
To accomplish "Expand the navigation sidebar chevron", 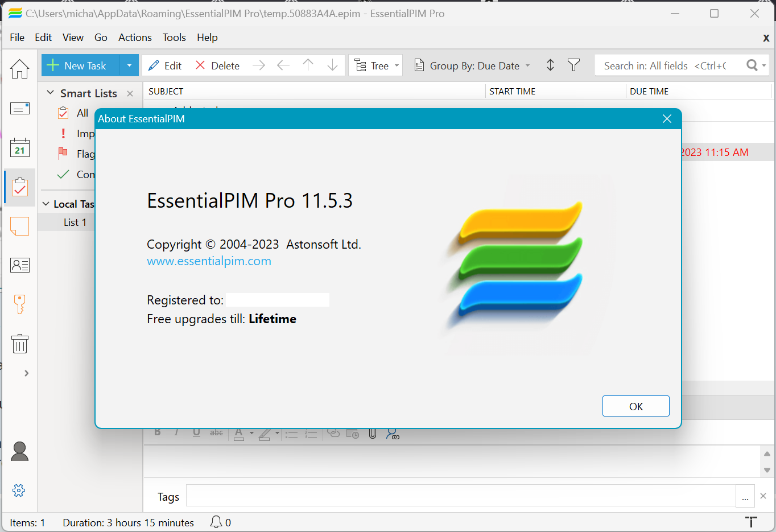I will tap(26, 373).
